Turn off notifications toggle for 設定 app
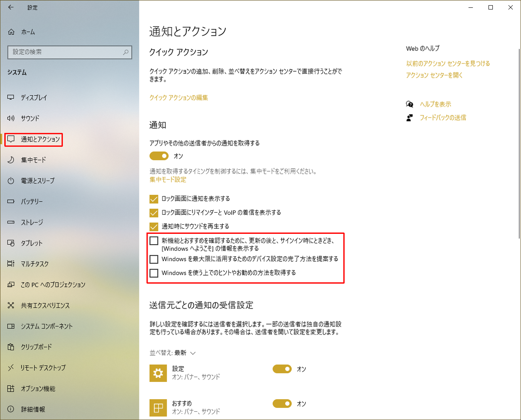 click(x=282, y=369)
